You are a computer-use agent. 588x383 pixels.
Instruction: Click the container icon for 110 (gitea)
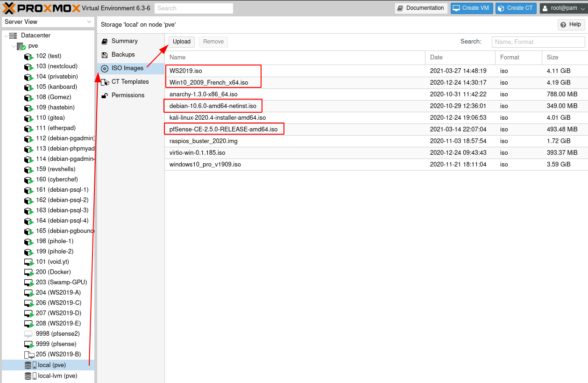click(29, 118)
